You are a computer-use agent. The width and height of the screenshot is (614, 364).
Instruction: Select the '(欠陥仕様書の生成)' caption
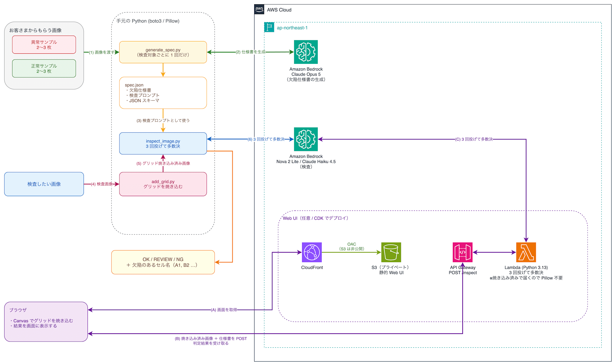click(306, 79)
